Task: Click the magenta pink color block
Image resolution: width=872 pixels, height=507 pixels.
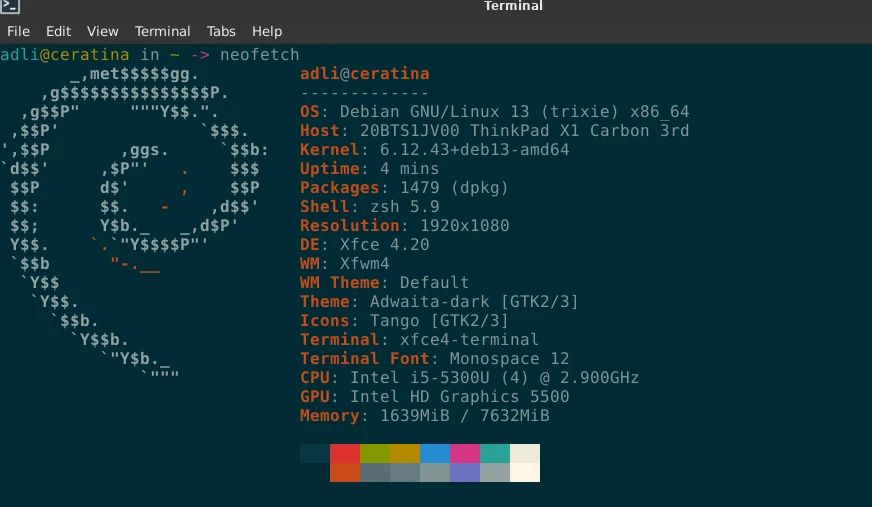Action: click(x=465, y=454)
